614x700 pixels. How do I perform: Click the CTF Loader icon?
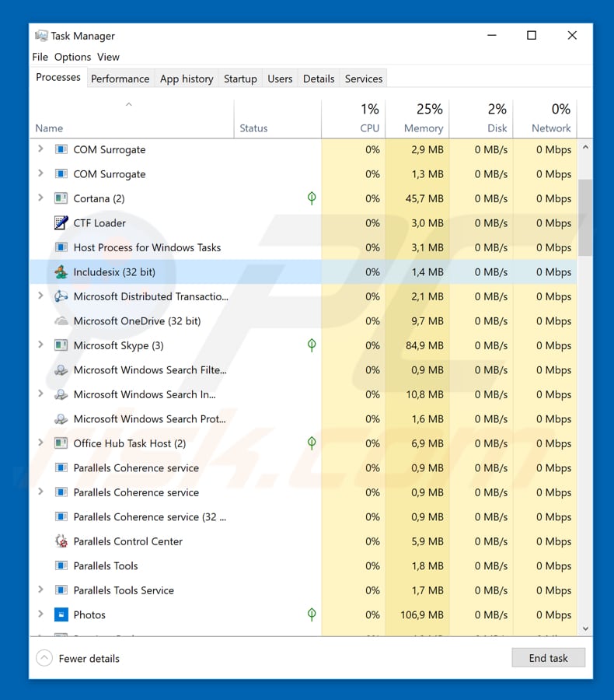(x=61, y=223)
